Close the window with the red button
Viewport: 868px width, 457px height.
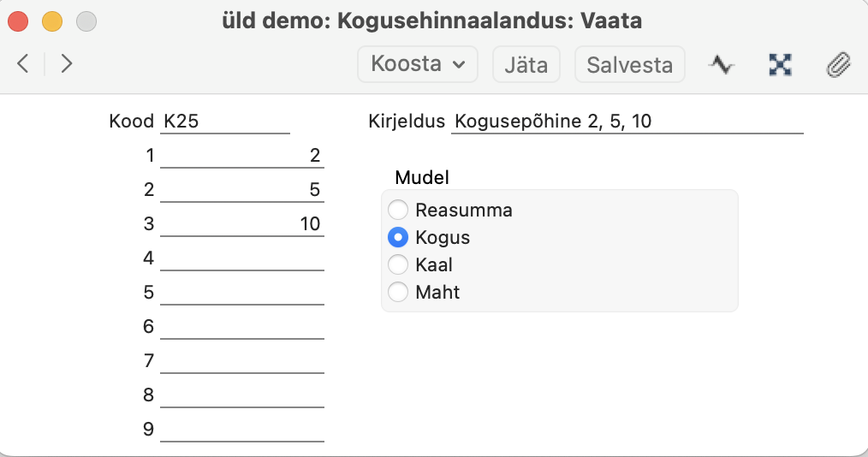click(18, 21)
